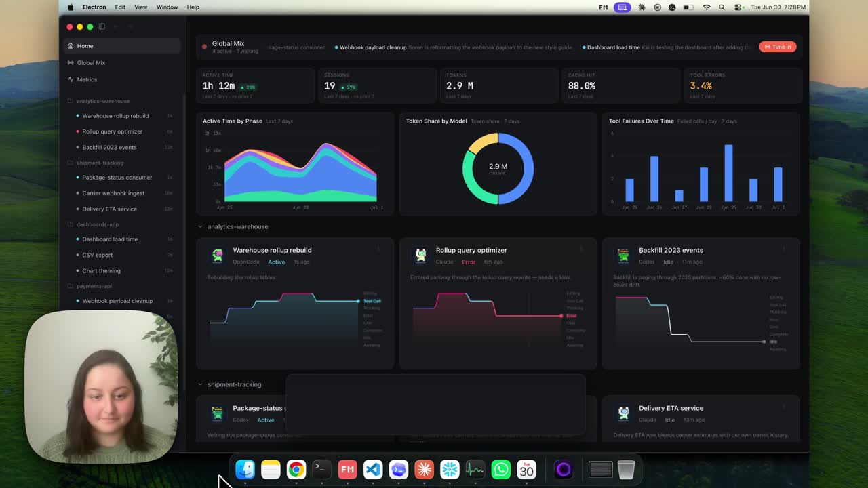
Task: Open the View menu
Action: [140, 7]
